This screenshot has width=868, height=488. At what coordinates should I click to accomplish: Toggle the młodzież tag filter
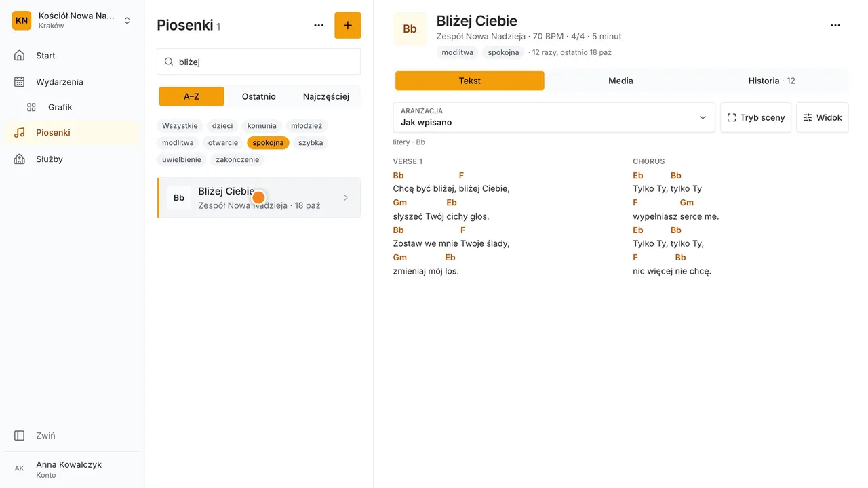click(307, 125)
